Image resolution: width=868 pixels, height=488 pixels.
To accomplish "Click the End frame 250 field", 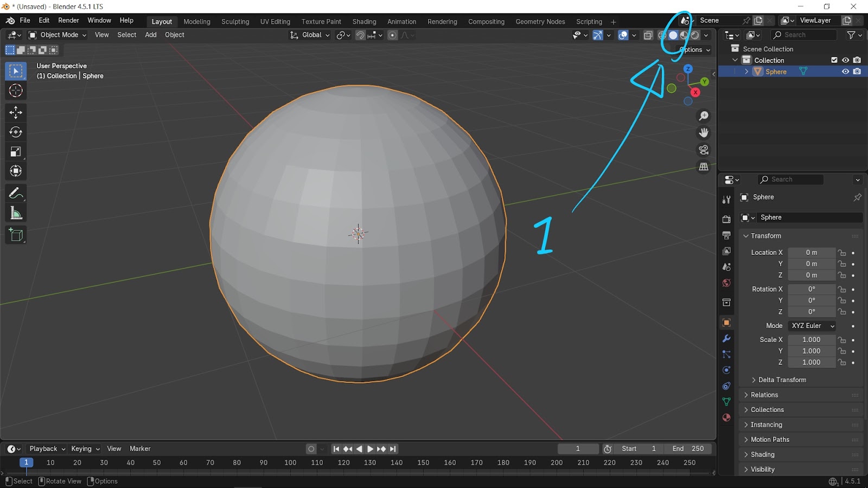I will [687, 449].
